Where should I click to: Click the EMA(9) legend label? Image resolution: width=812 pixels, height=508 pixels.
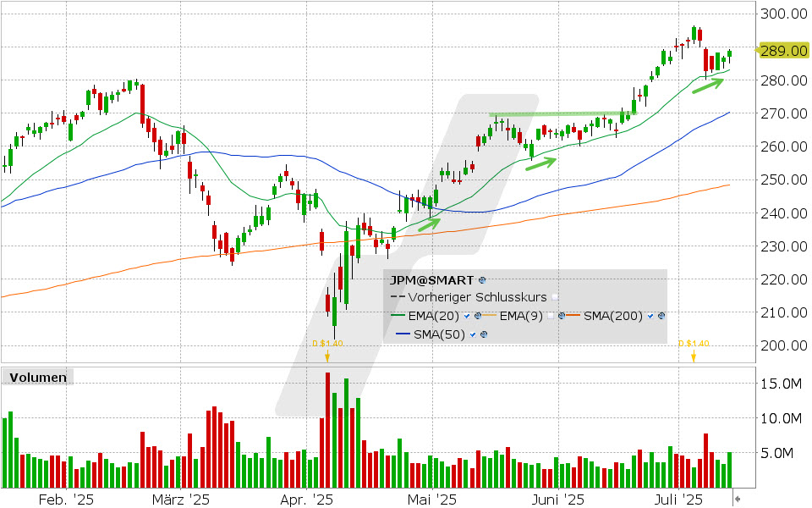pyautogui.click(x=521, y=316)
